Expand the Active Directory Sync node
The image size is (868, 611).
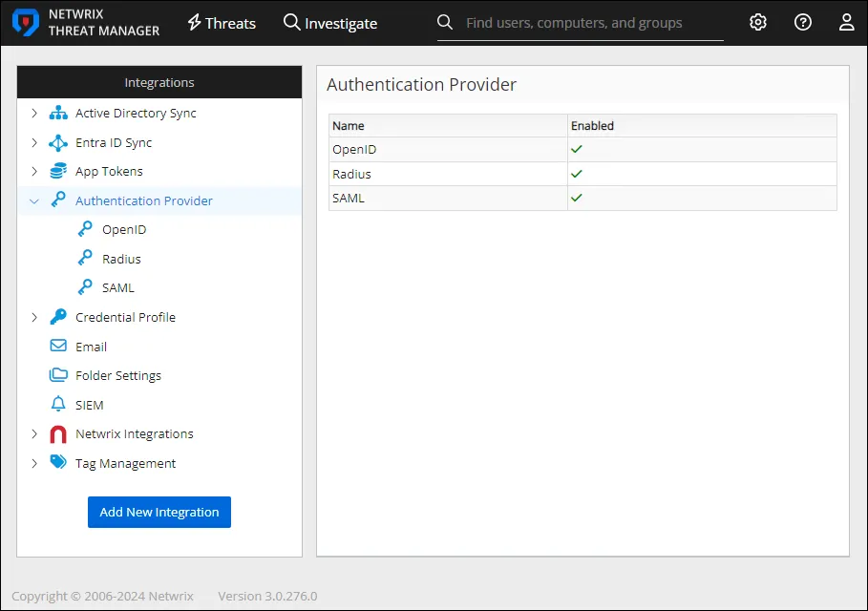pyautogui.click(x=34, y=113)
